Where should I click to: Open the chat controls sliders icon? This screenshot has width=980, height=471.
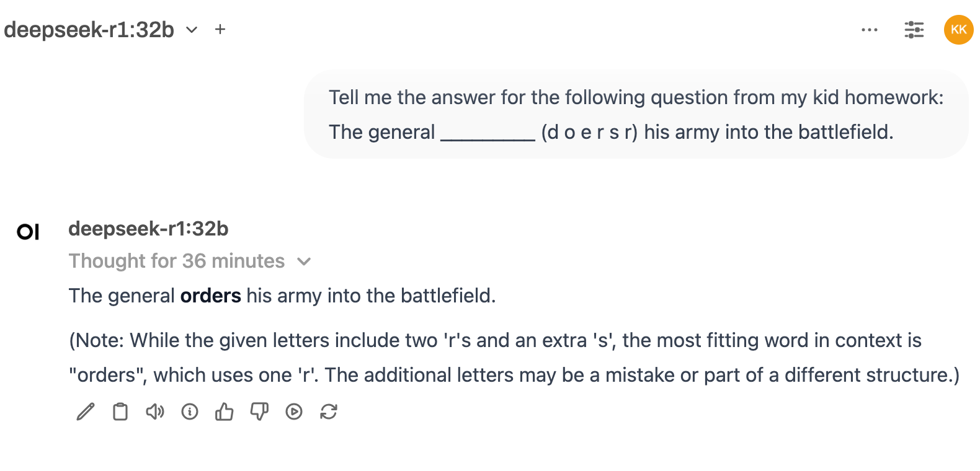pos(914,30)
